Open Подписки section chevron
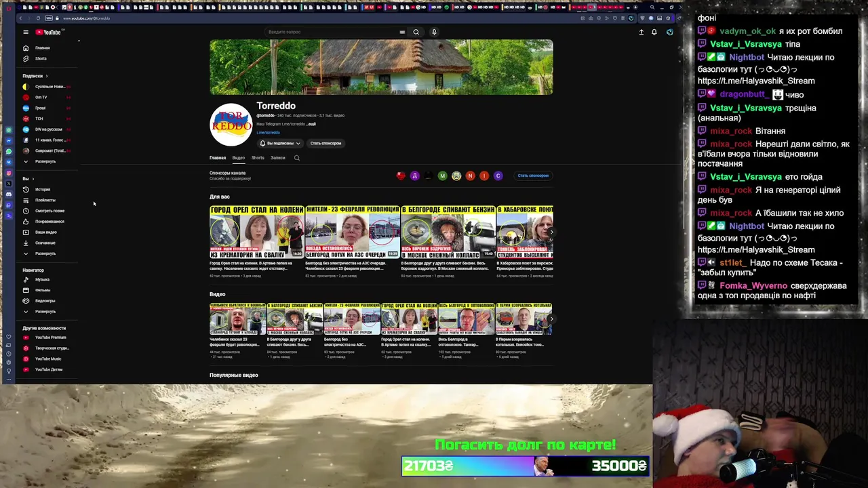This screenshot has width=868, height=488. (x=47, y=76)
